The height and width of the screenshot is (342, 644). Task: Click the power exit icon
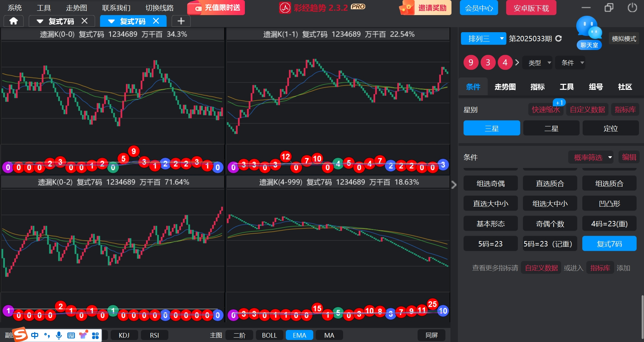[632, 7]
